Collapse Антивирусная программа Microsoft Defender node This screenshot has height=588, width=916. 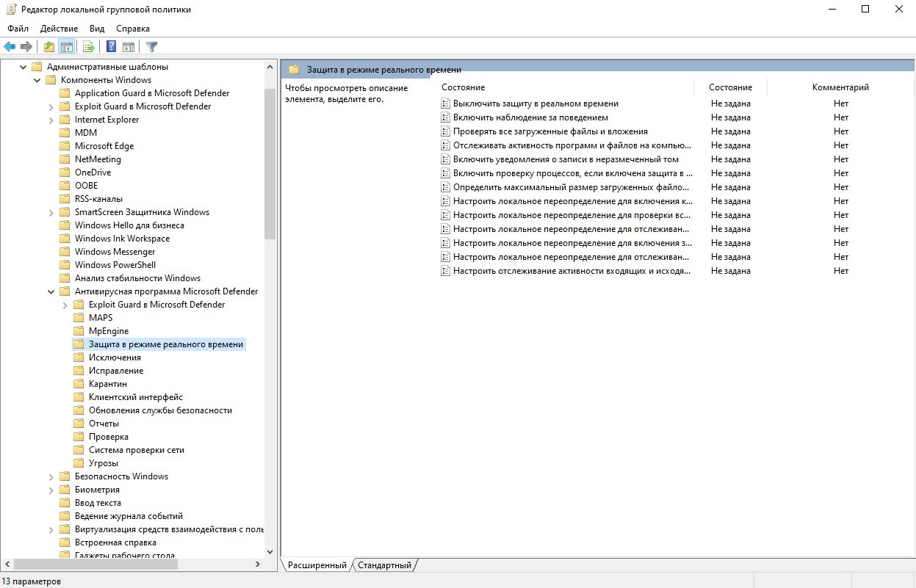51,291
